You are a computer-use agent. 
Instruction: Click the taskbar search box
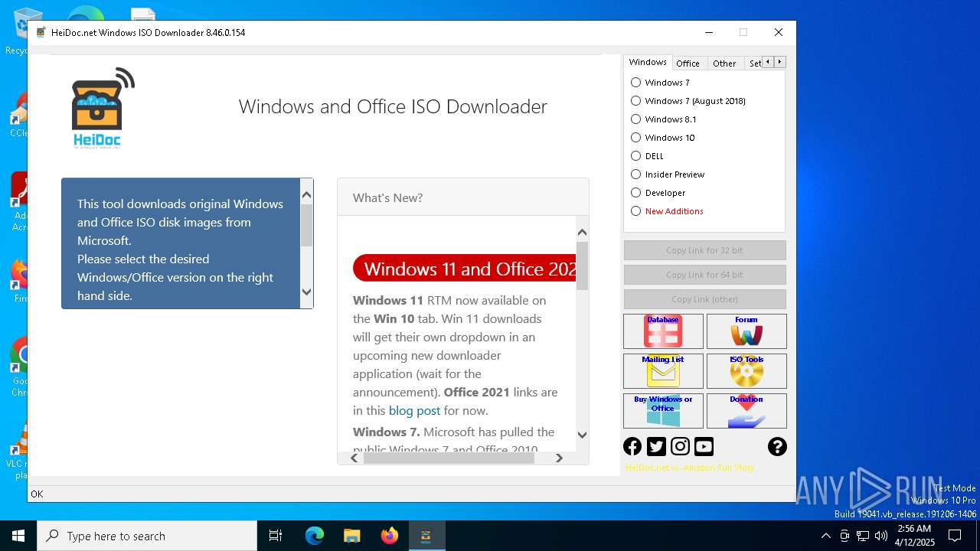(x=147, y=536)
